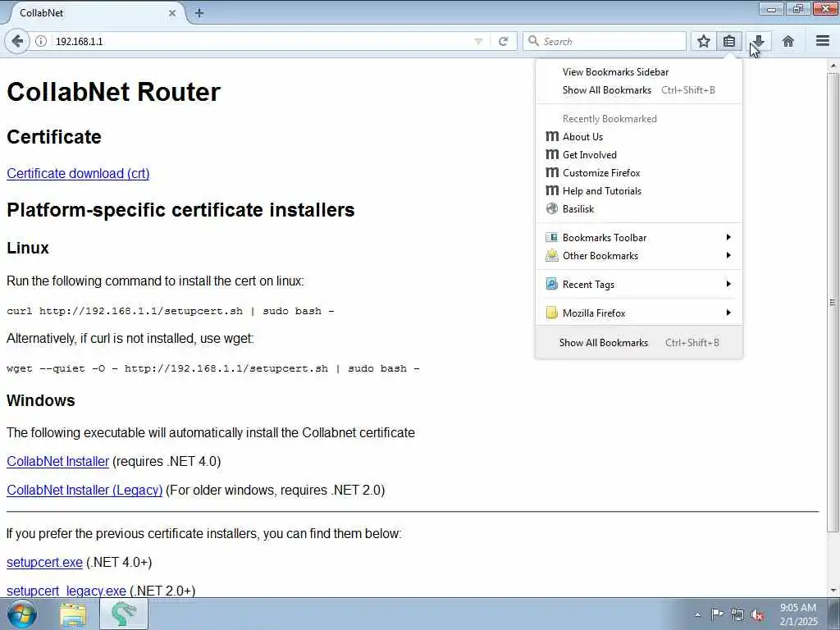Open About Us bookmark
The width and height of the screenshot is (840, 630).
(638, 137)
